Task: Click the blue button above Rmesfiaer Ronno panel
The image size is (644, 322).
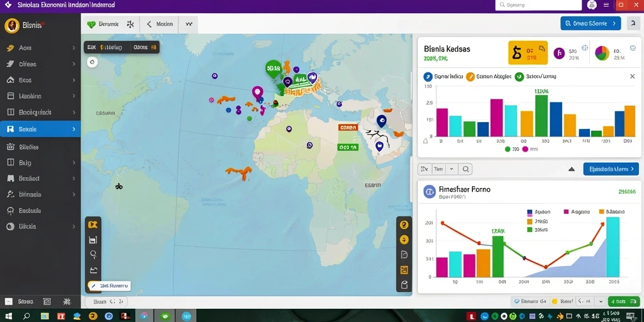Action: (611, 169)
